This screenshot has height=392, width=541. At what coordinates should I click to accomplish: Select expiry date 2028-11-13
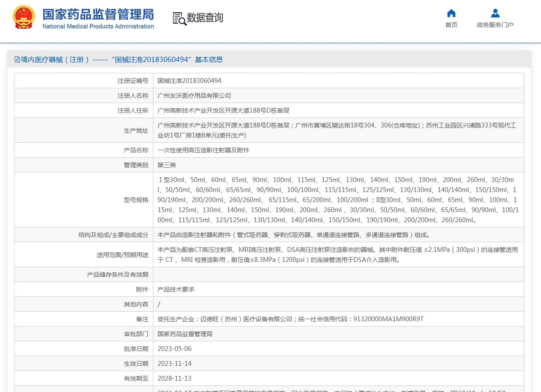[175, 378]
